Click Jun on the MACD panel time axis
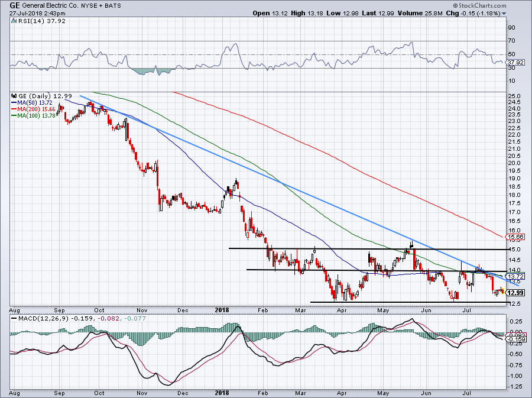 426,393
